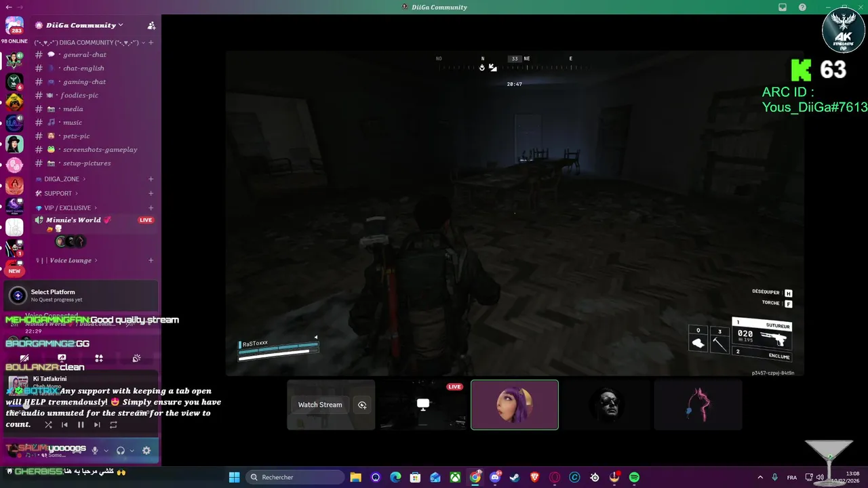The width and height of the screenshot is (868, 488).
Task: Add a channel to DIIGA_ZONE with plus
Action: point(151,179)
